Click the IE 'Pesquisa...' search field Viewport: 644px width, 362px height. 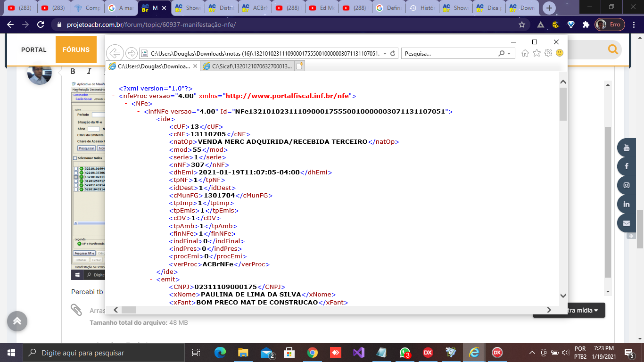coord(449,53)
